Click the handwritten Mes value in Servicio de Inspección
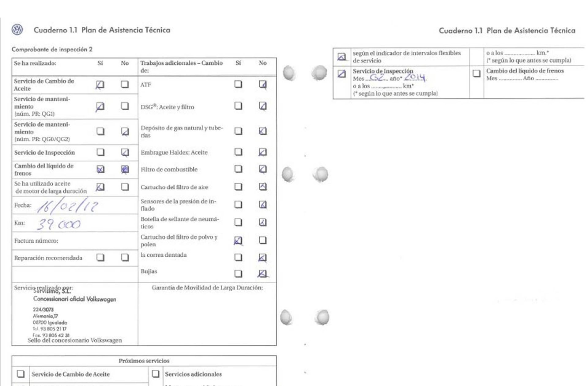This screenshot has height=386, width=588. click(377, 77)
